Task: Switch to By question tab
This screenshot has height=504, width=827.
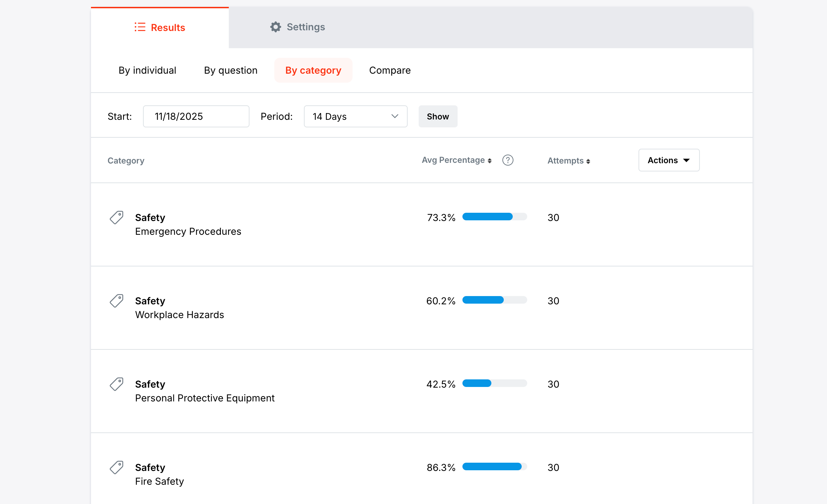Action: coord(231,70)
